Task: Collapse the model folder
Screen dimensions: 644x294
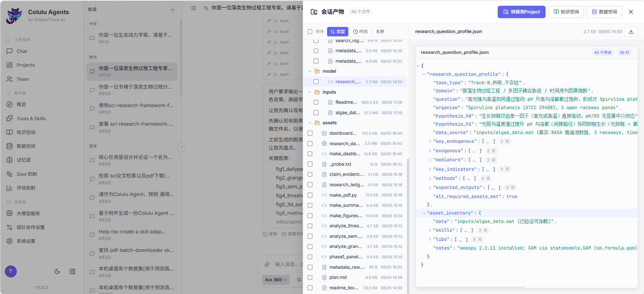Action: pos(310,71)
